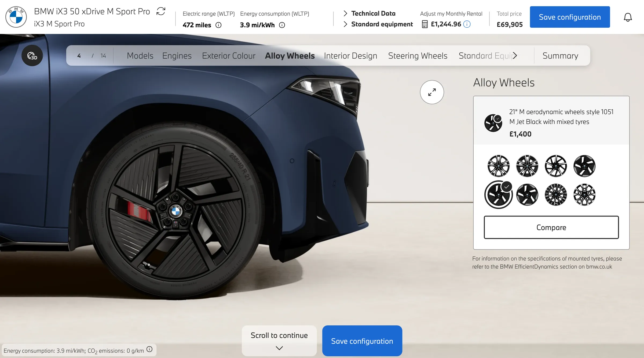Click the change model refresh icon
This screenshot has width=644, height=358.
tap(161, 11)
